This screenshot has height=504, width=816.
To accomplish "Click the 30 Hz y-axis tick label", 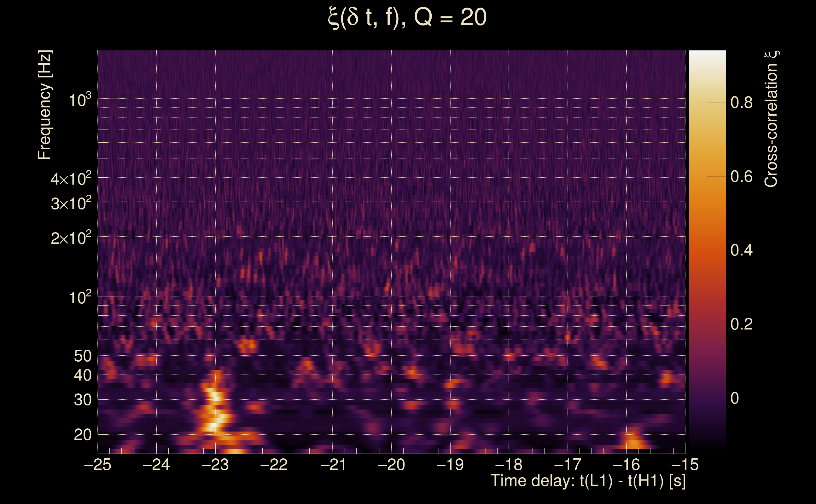I will 82,400.
